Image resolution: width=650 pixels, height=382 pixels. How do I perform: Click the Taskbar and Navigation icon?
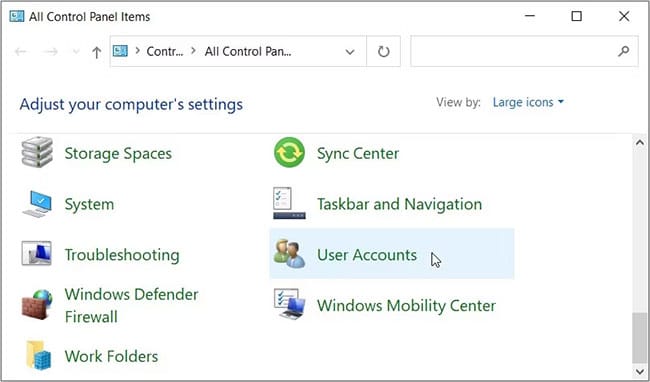tap(289, 203)
